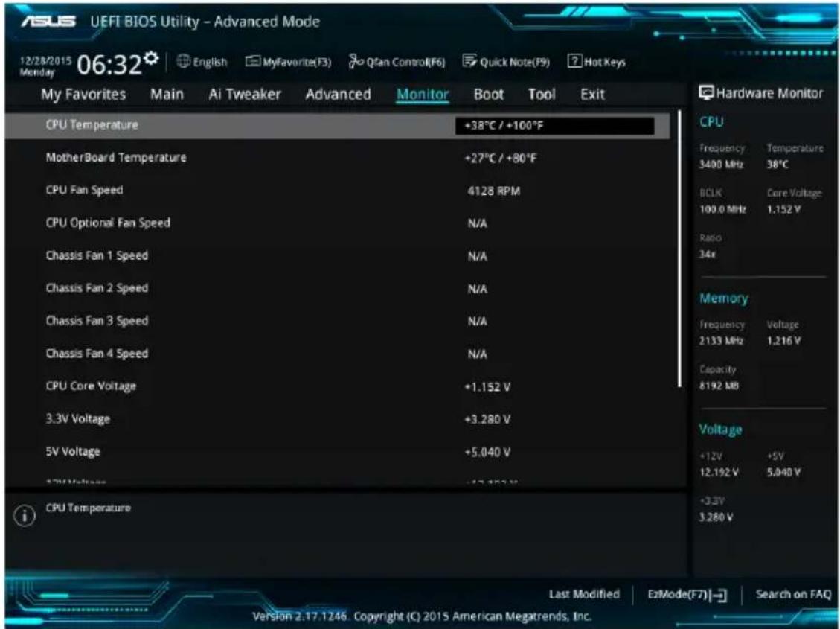Click the settings gear next to the clock
The height and width of the screenshot is (629, 840).
coord(152,57)
